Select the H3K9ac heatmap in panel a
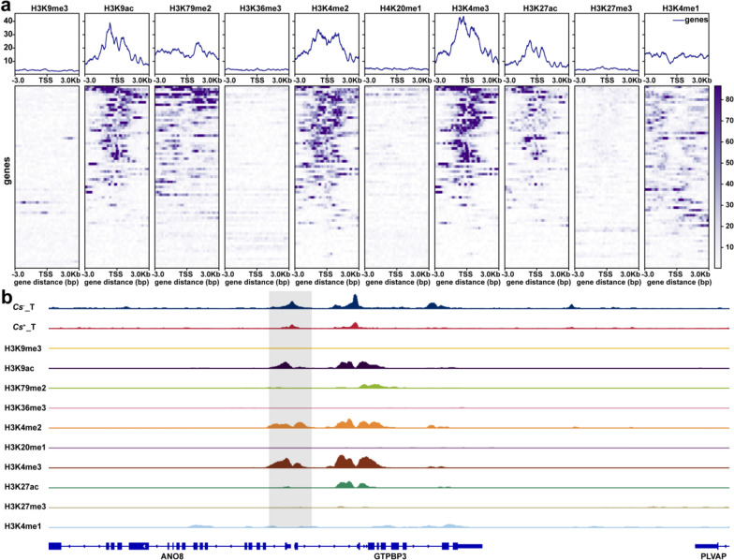Screen dimensions: 734x560 tap(117, 176)
